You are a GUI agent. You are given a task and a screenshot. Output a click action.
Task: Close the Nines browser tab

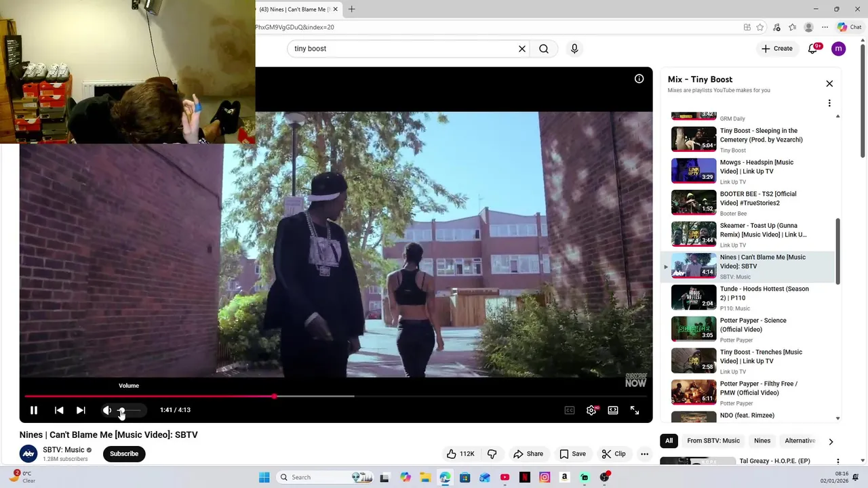click(335, 9)
